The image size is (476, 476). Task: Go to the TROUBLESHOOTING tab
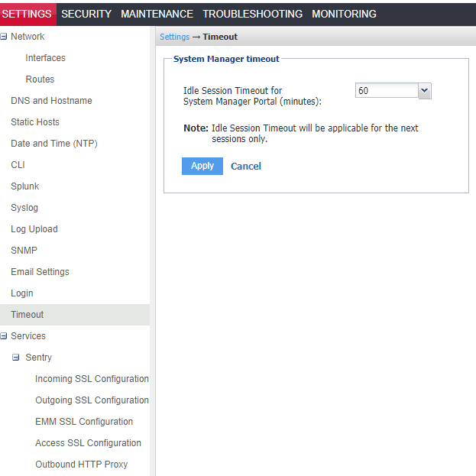pyautogui.click(x=252, y=14)
